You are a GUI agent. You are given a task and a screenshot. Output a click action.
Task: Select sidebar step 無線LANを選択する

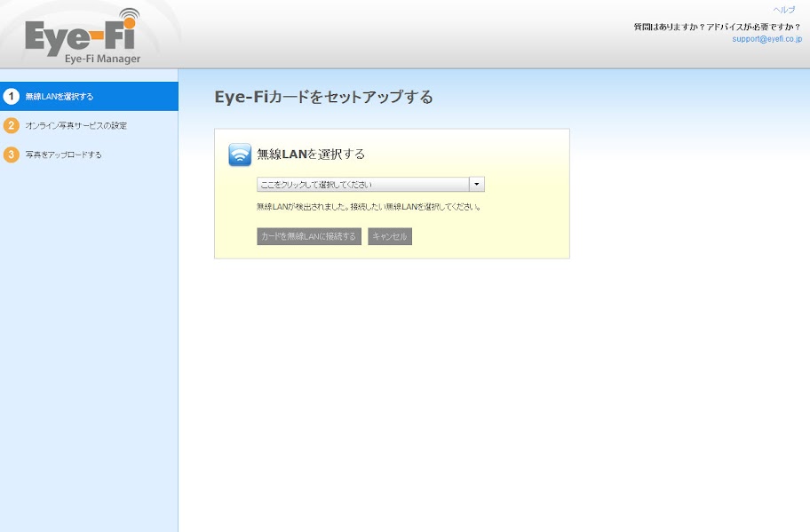60,96
